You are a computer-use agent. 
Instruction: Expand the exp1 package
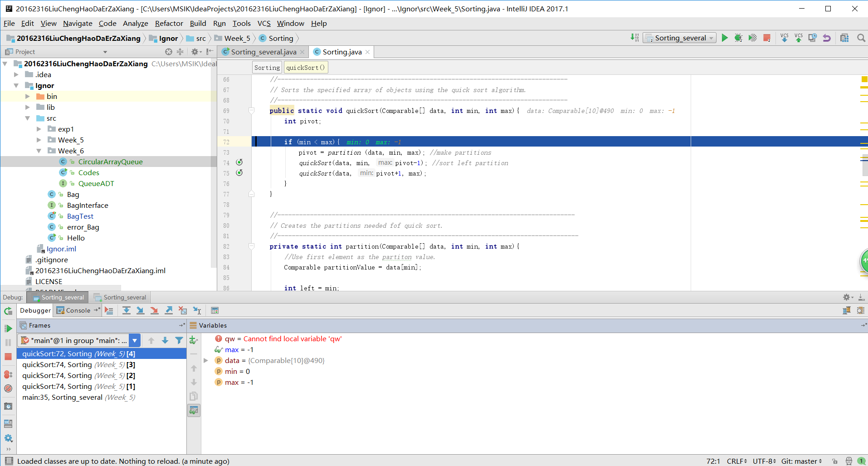39,129
